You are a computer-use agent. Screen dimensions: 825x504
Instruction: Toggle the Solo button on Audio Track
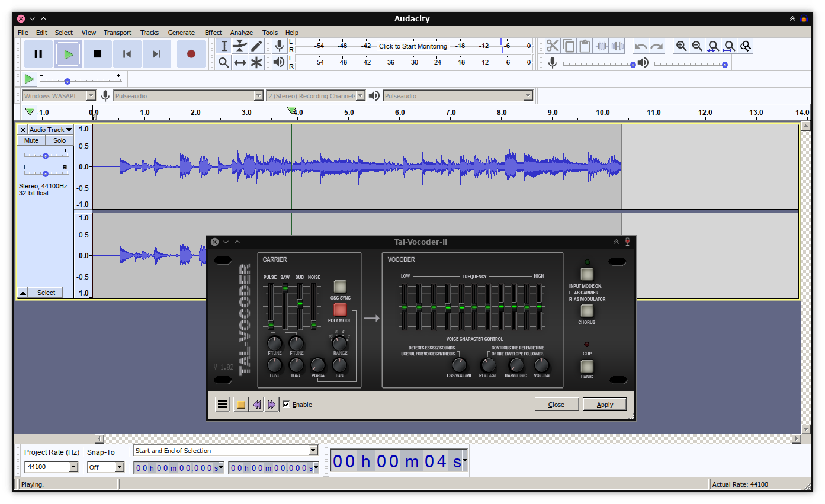pos(60,140)
